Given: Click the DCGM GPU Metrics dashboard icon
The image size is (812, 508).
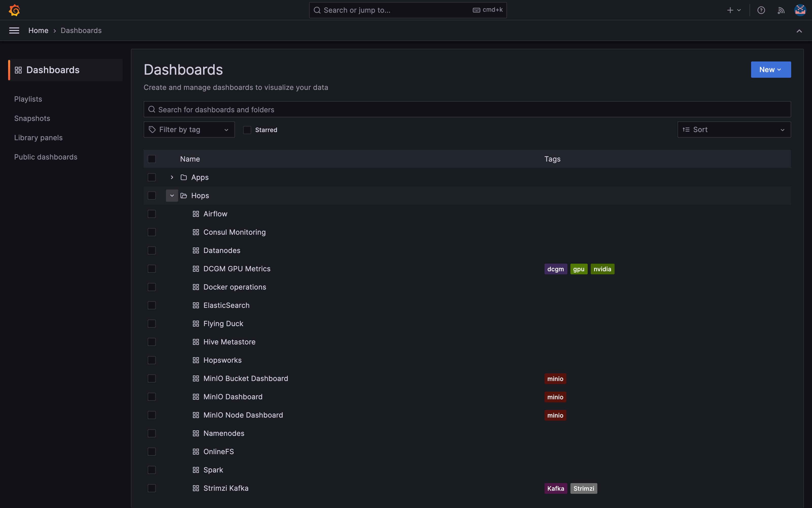Looking at the screenshot, I should pyautogui.click(x=196, y=269).
